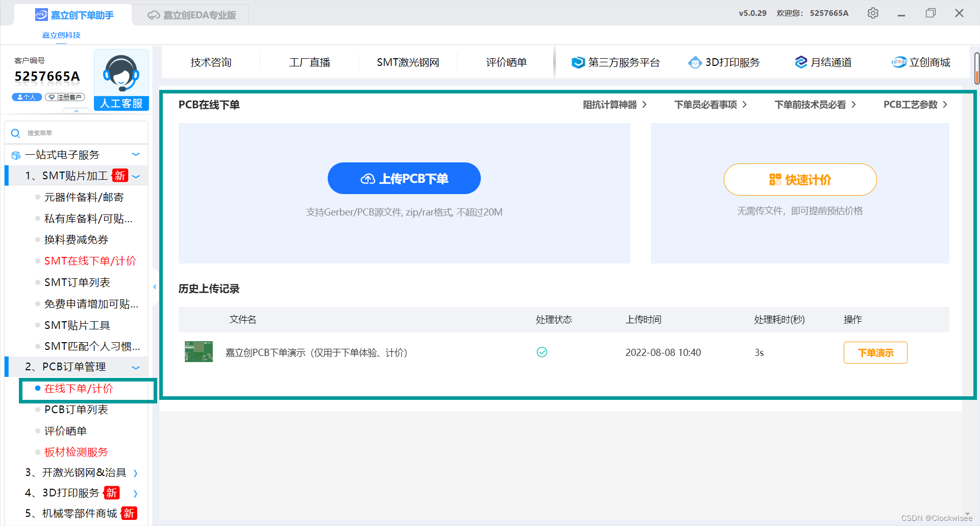Click the 第三方服务平台 logo icon

[x=578, y=62]
